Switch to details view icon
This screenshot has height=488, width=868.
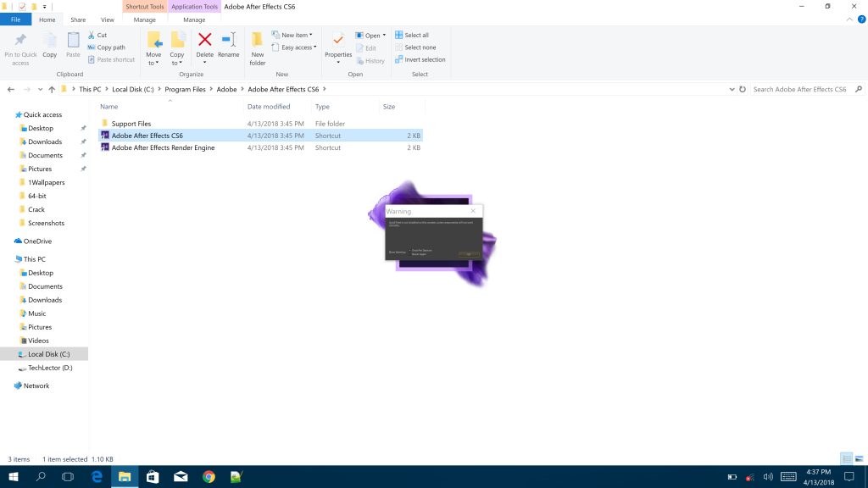click(x=847, y=458)
